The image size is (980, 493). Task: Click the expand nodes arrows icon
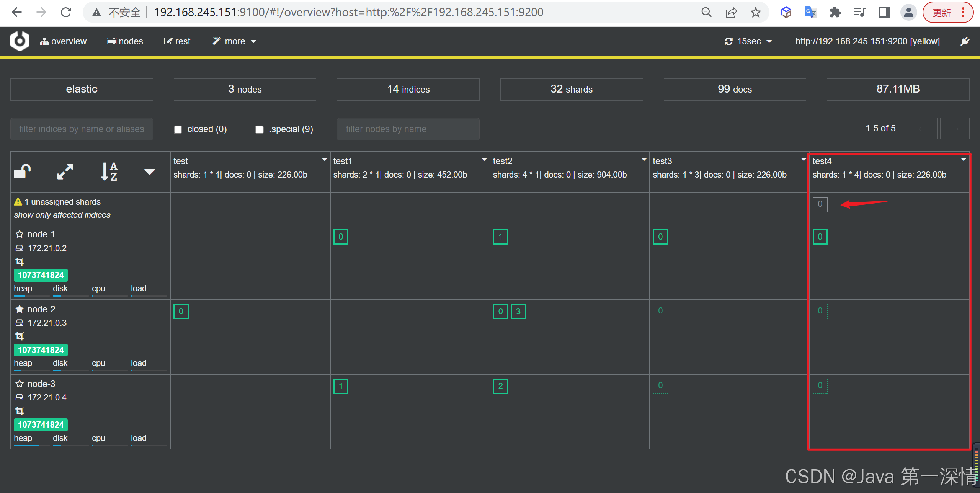[65, 171]
